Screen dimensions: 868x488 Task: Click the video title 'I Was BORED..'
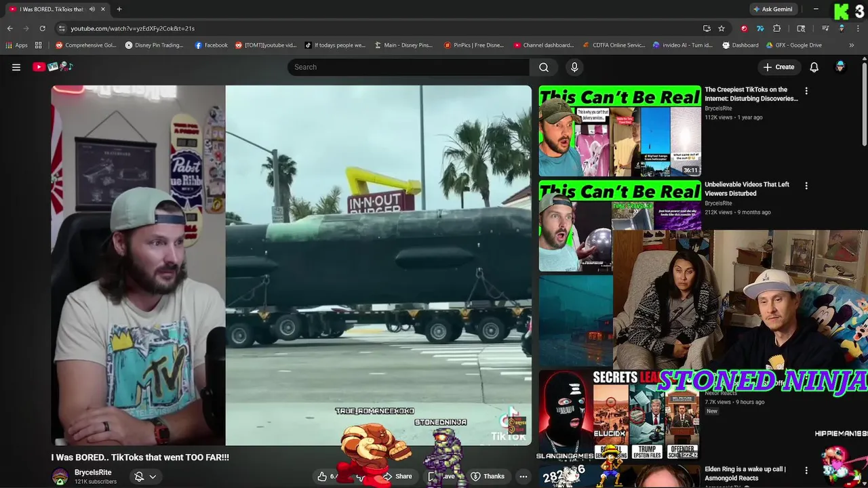pyautogui.click(x=140, y=457)
